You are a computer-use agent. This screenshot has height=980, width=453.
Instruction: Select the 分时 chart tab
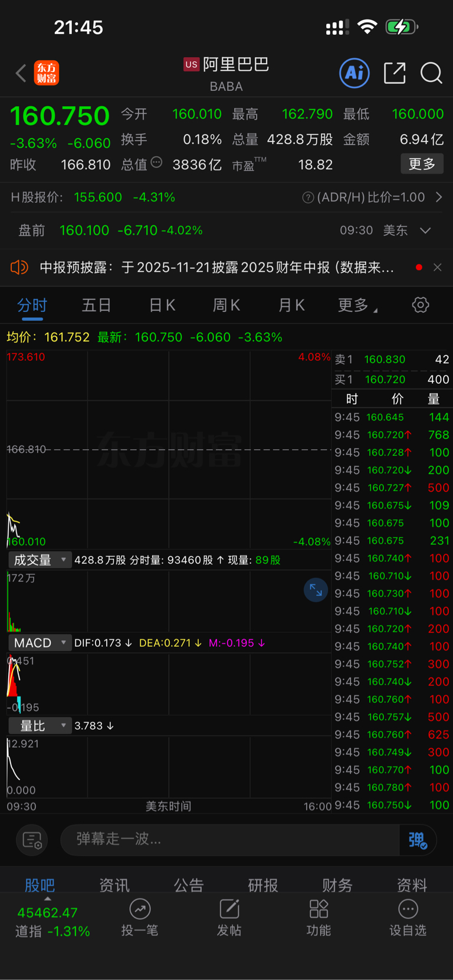(x=32, y=305)
